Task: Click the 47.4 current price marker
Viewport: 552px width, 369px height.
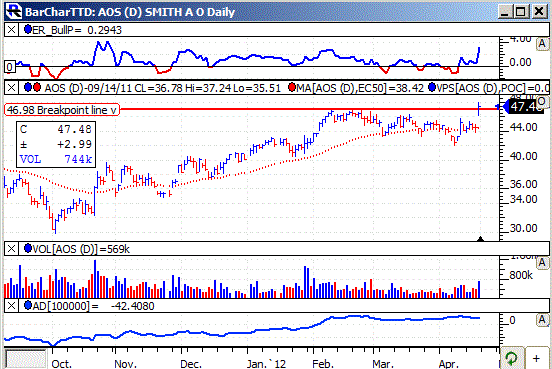Action: pos(524,107)
